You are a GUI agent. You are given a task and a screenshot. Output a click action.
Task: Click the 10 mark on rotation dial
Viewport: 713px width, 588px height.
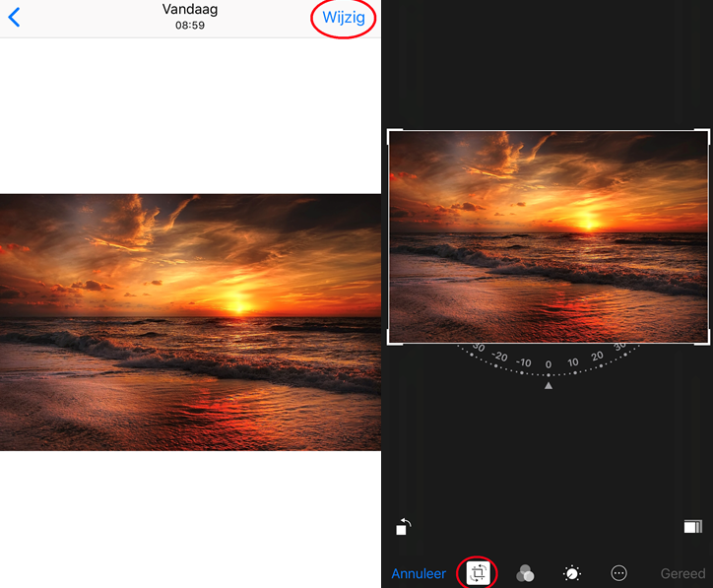coord(573,362)
